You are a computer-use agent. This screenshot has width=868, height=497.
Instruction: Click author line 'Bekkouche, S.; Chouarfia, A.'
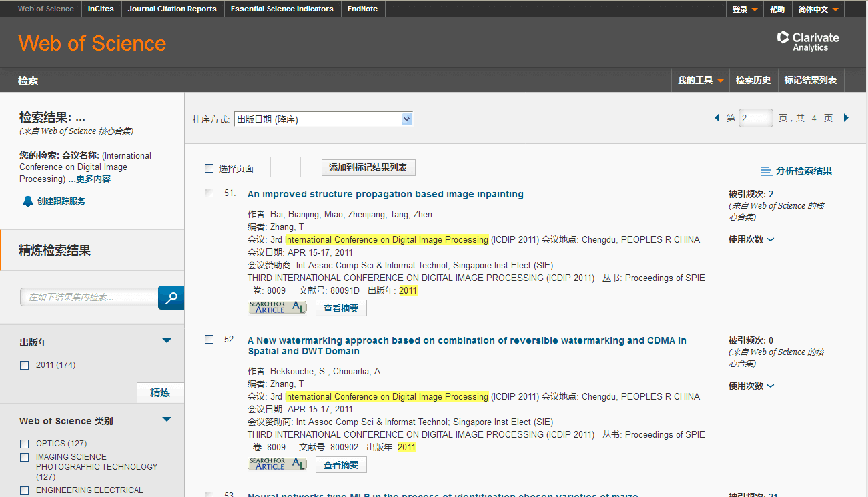[x=326, y=372]
